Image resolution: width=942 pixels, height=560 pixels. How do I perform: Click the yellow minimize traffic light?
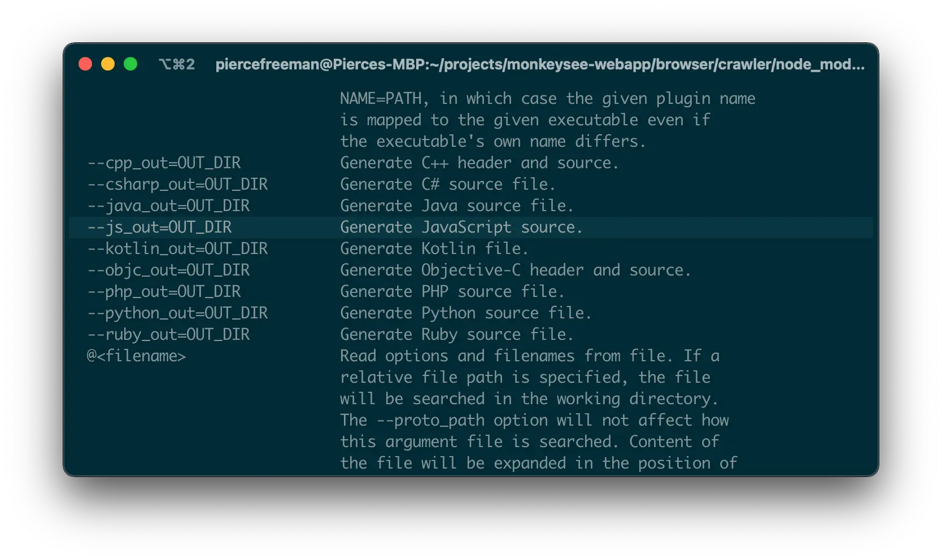pyautogui.click(x=108, y=64)
